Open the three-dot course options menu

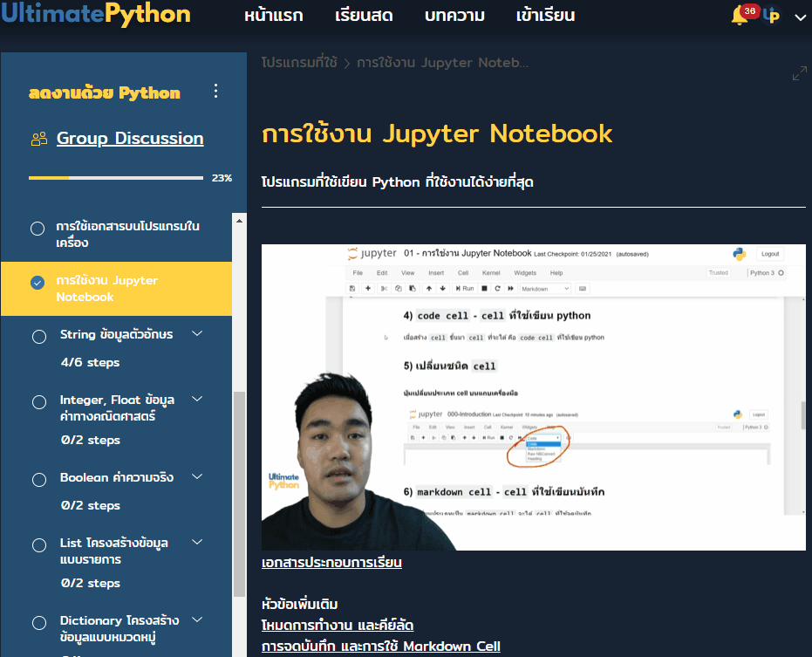pyautogui.click(x=216, y=92)
